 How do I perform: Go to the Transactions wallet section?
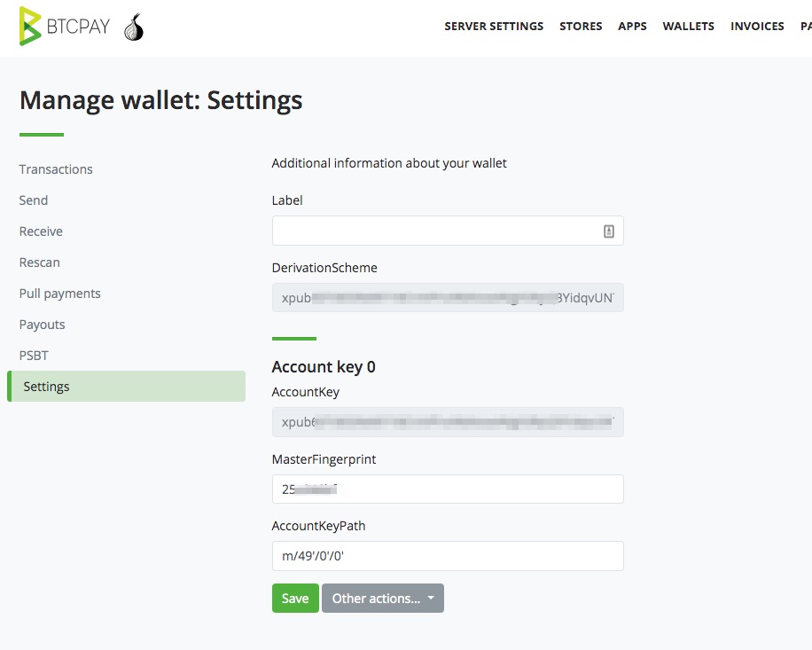[56, 169]
